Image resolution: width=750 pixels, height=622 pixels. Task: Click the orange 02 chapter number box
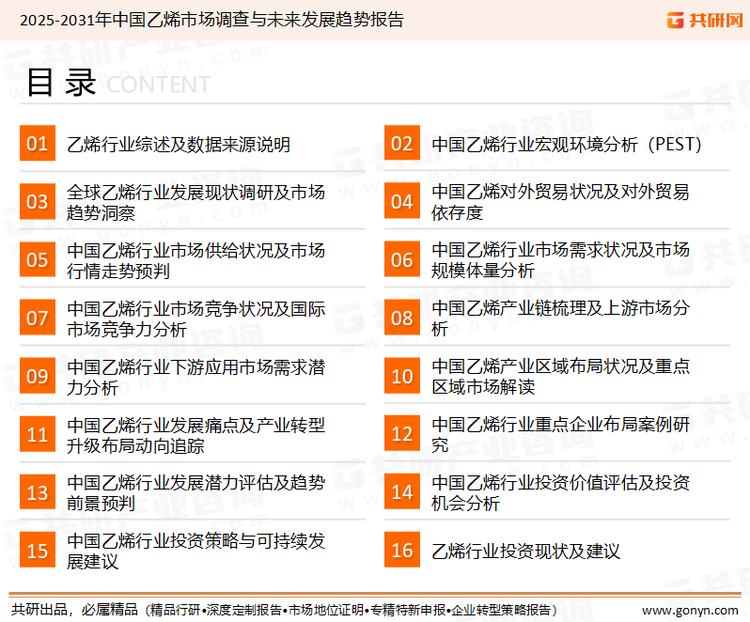coord(402,143)
